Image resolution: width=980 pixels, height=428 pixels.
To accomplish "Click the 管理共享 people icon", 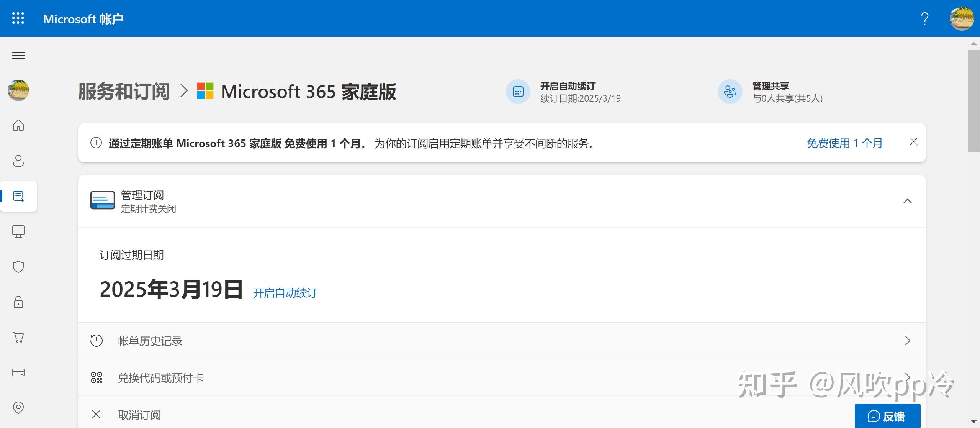I will (730, 92).
